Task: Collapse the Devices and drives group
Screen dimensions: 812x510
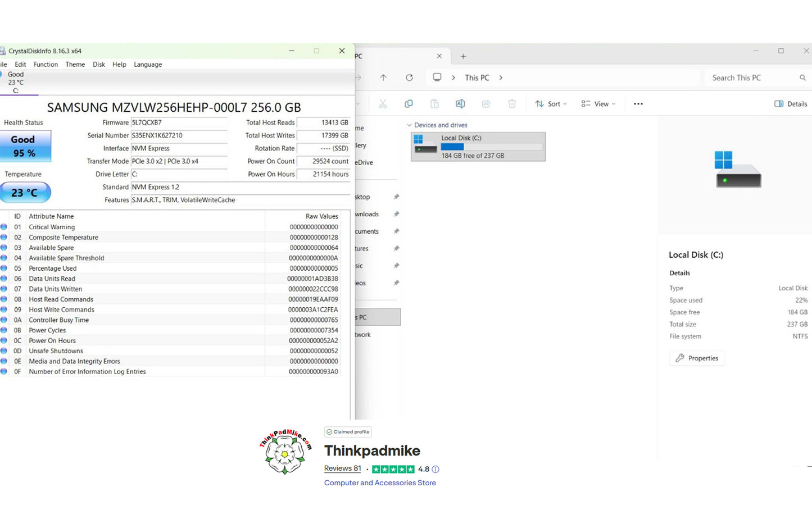Action: coord(409,125)
